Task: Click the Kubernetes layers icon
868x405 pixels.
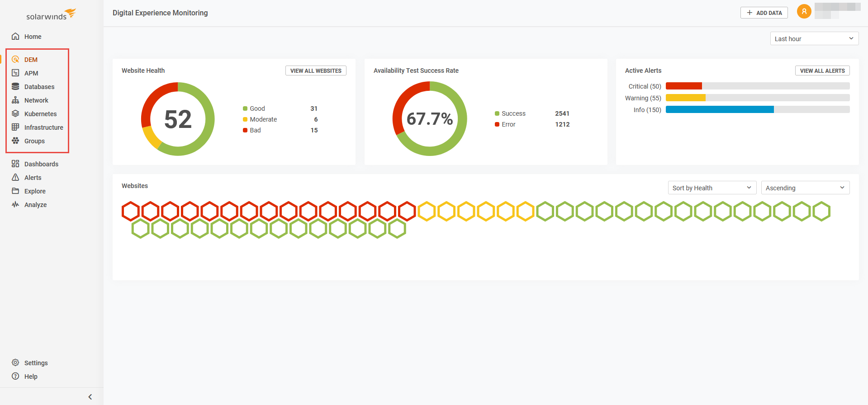Action: pos(15,114)
